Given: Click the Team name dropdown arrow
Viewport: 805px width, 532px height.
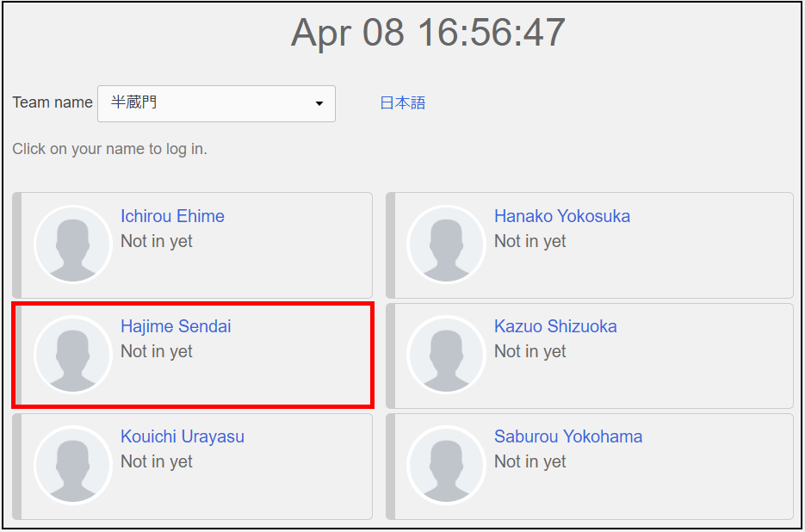Looking at the screenshot, I should (x=319, y=104).
